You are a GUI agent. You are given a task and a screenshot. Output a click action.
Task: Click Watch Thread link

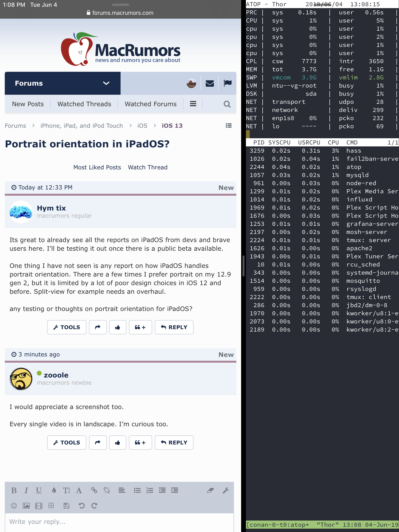tap(148, 167)
